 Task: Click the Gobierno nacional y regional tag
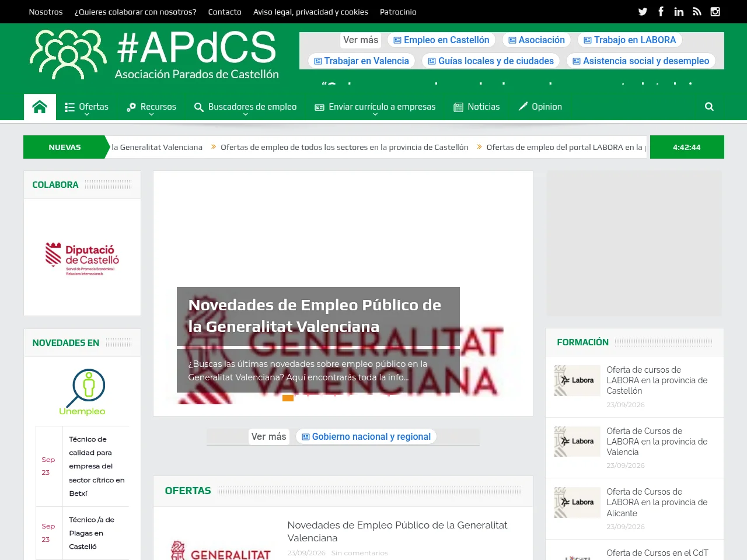366,436
